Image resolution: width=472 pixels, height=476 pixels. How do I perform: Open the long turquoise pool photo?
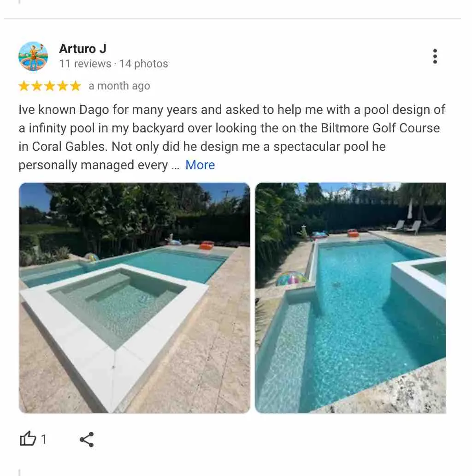point(351,298)
